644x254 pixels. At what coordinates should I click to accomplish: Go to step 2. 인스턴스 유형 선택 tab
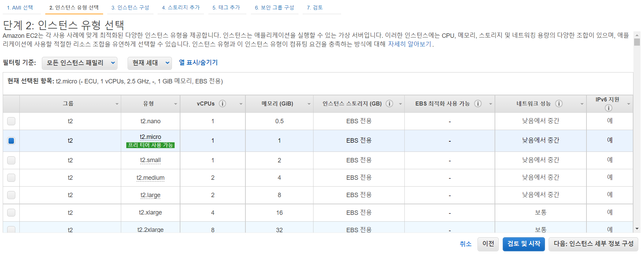[74, 7]
